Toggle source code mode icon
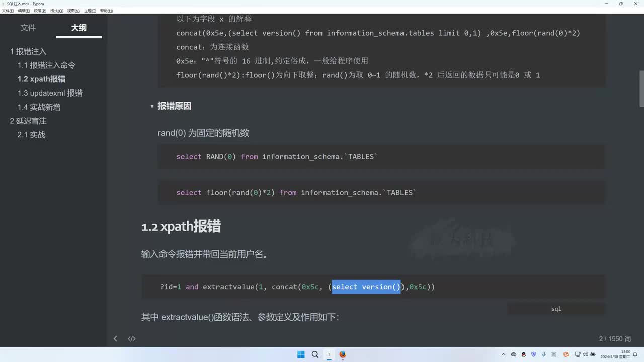The height and width of the screenshot is (362, 644). [x=132, y=339]
